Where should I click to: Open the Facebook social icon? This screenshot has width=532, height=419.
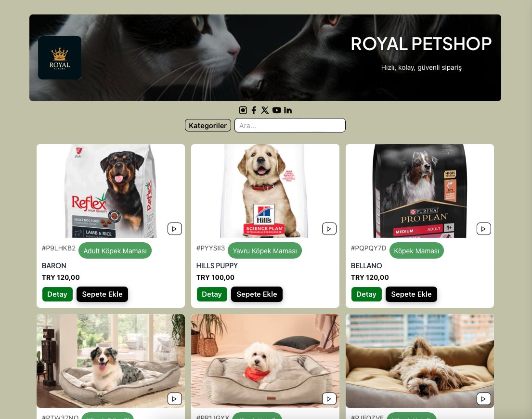click(x=254, y=110)
